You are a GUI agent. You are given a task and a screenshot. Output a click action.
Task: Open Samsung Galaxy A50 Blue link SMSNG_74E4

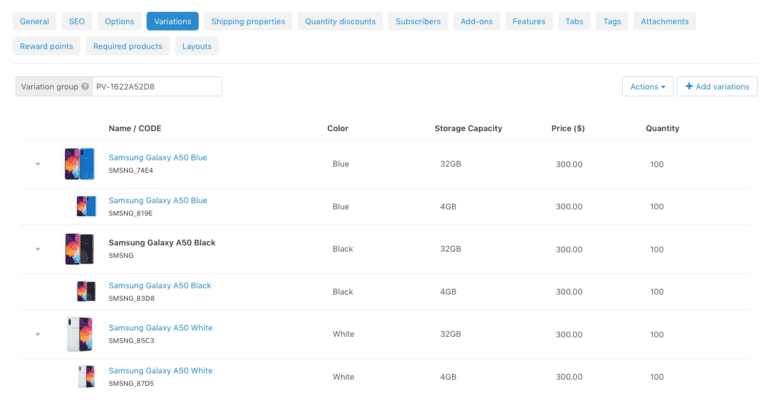(x=158, y=158)
